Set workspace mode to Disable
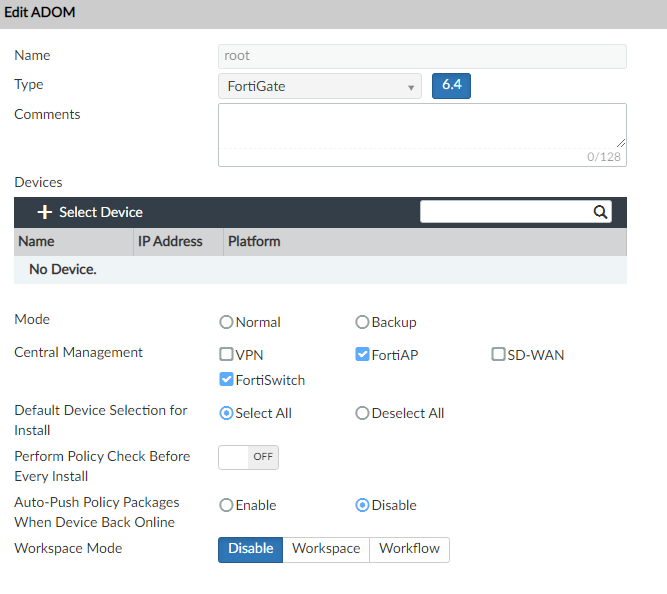 pyautogui.click(x=250, y=549)
